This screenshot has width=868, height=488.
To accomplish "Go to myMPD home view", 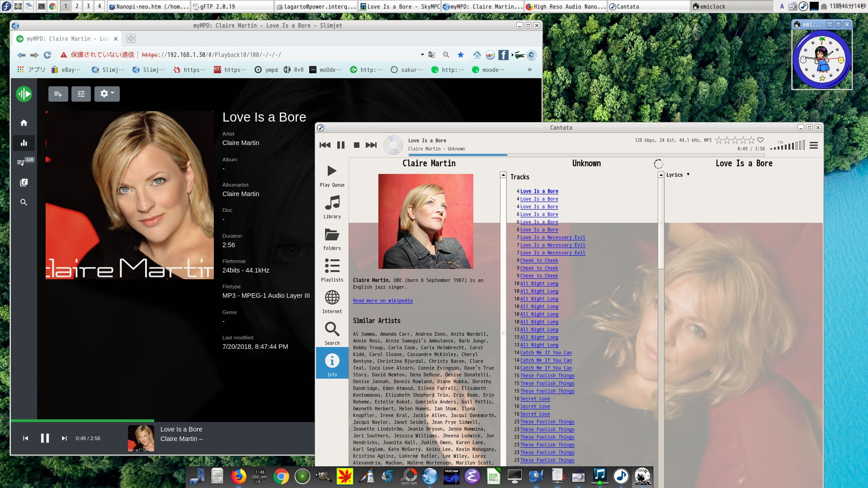I will point(24,123).
